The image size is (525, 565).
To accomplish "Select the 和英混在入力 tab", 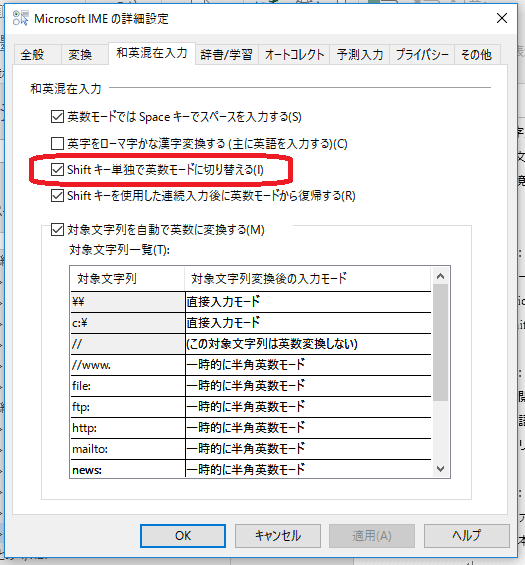I will coord(152,53).
